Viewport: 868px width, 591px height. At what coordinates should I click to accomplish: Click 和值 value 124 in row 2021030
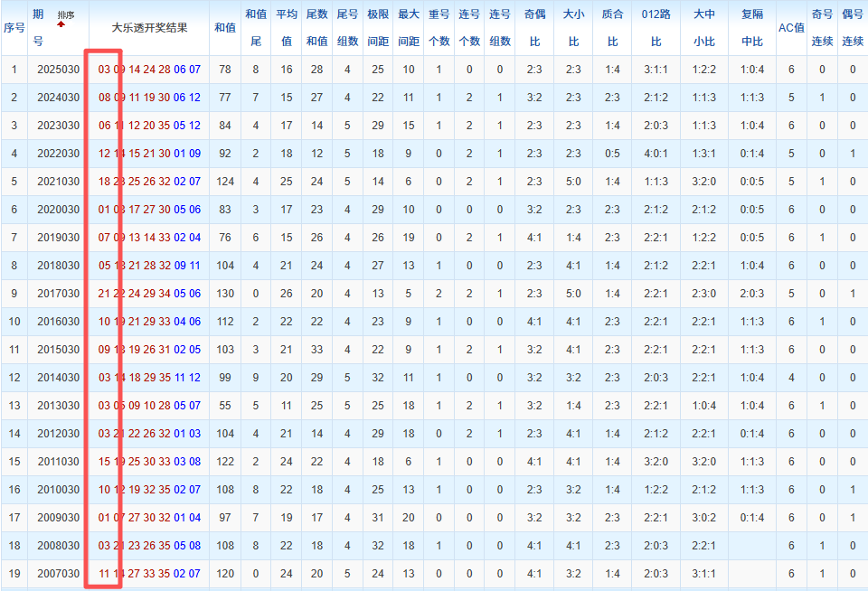coord(225,182)
